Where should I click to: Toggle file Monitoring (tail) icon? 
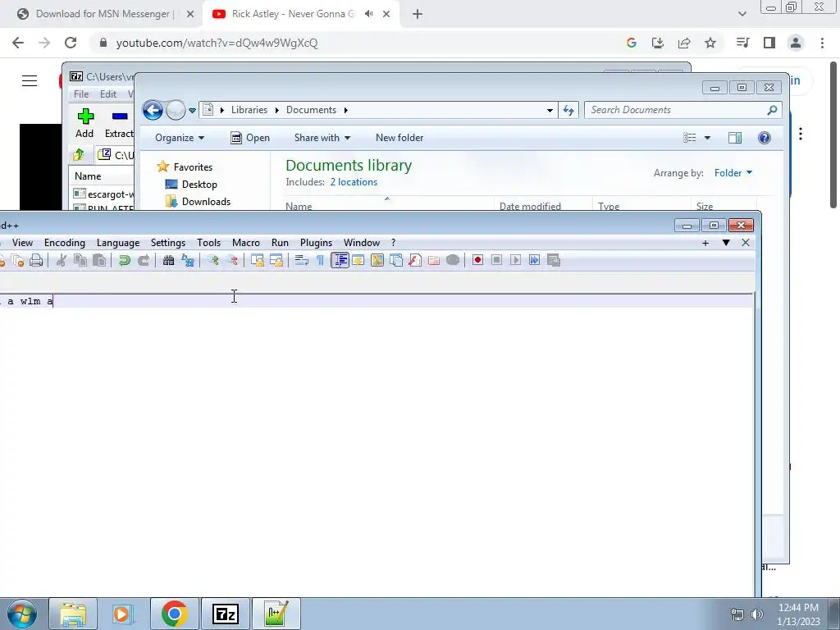453,260
